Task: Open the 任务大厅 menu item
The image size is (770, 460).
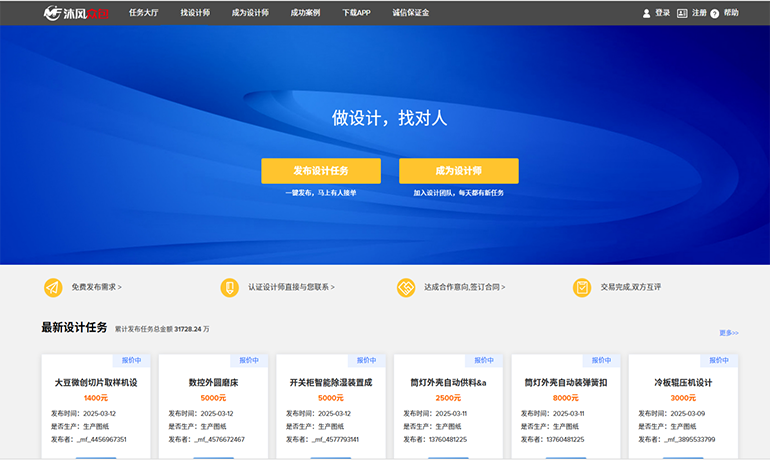Action: (145, 13)
